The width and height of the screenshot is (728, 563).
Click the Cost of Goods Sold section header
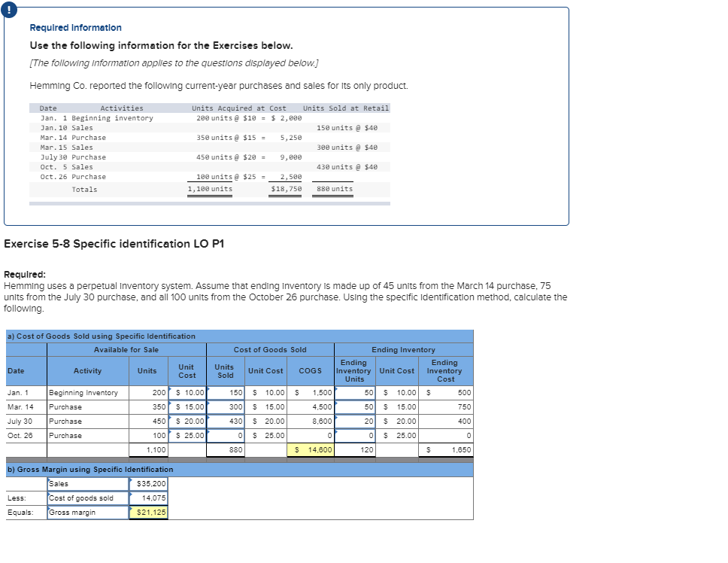point(269,349)
